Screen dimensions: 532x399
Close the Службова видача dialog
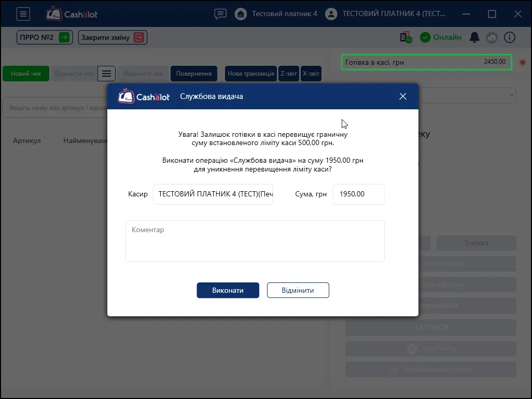click(x=403, y=96)
